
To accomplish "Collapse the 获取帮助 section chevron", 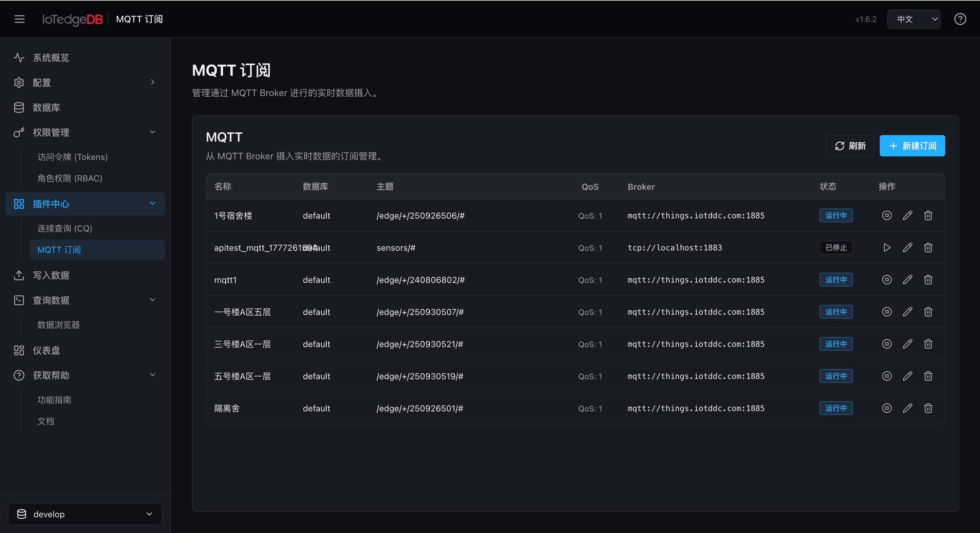I will pyautogui.click(x=153, y=375).
